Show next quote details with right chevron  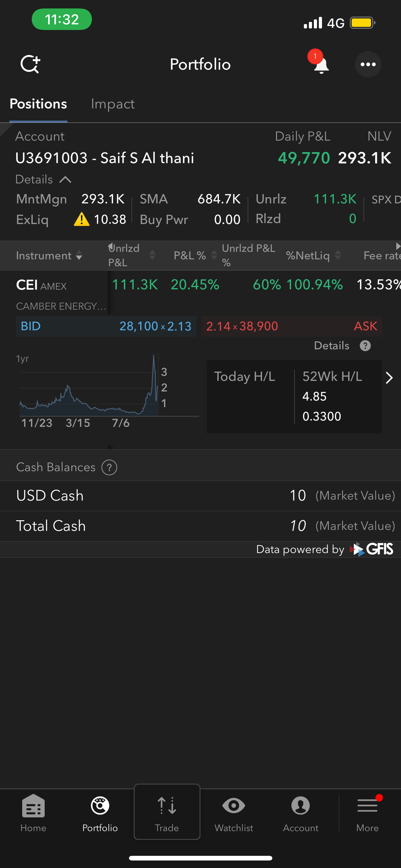[x=389, y=378]
